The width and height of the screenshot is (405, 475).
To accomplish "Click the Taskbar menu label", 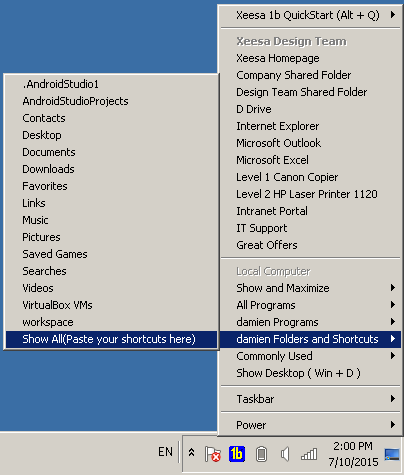I will (255, 399).
